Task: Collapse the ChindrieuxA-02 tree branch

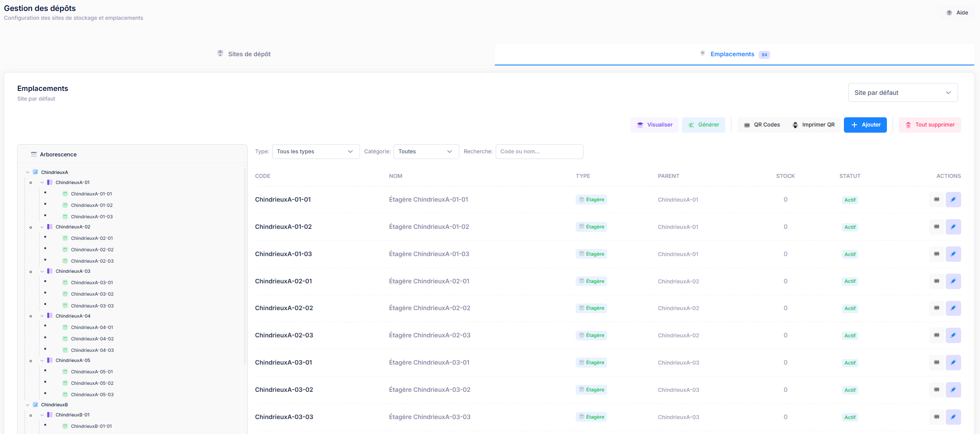Action: pyautogui.click(x=42, y=227)
